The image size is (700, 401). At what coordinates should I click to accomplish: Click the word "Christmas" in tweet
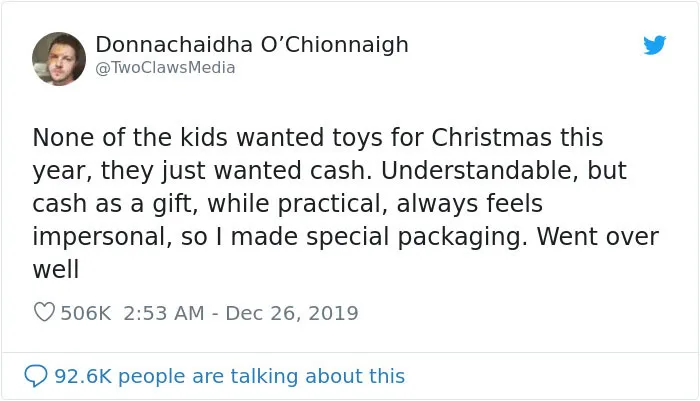(x=492, y=137)
